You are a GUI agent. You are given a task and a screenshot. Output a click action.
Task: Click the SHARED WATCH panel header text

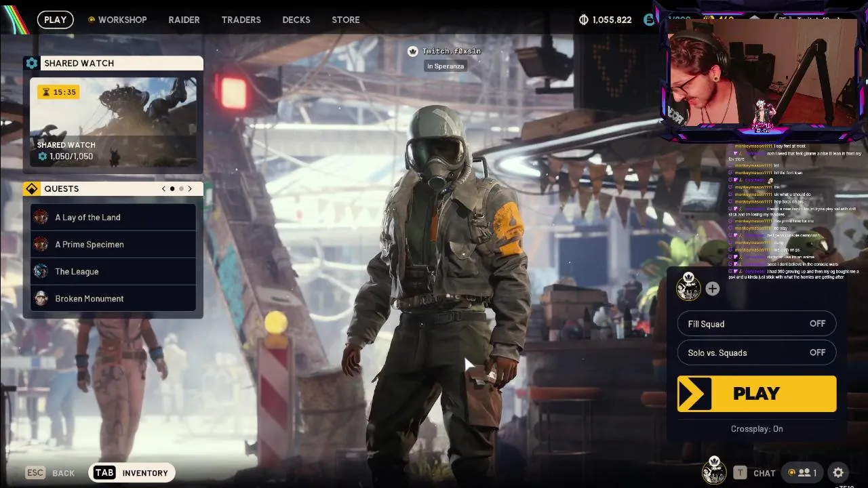pyautogui.click(x=79, y=63)
